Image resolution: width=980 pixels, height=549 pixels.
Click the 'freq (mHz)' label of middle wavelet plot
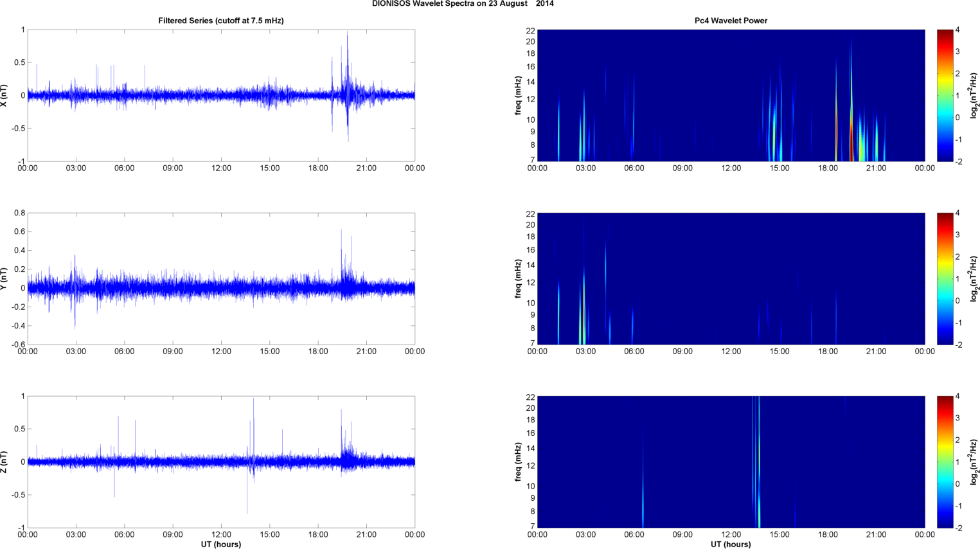tap(518, 279)
